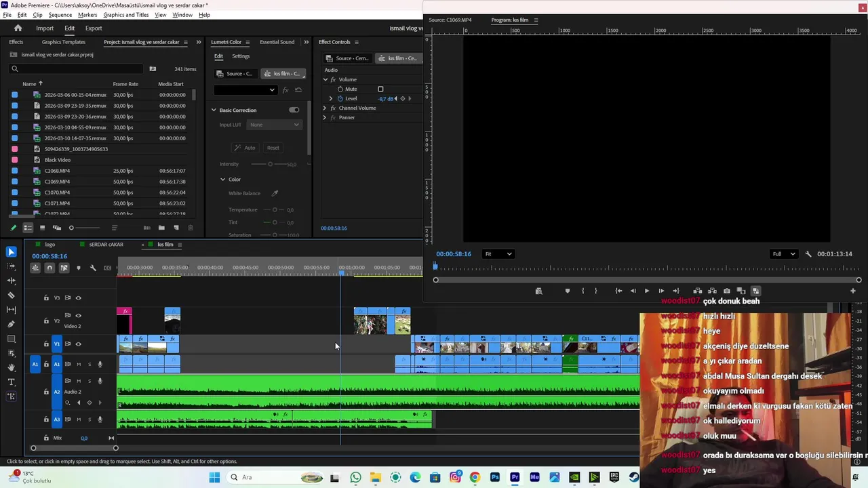Screen dimensions: 868x488
Task: Click the Auto button in Lumetri
Action: pos(245,148)
